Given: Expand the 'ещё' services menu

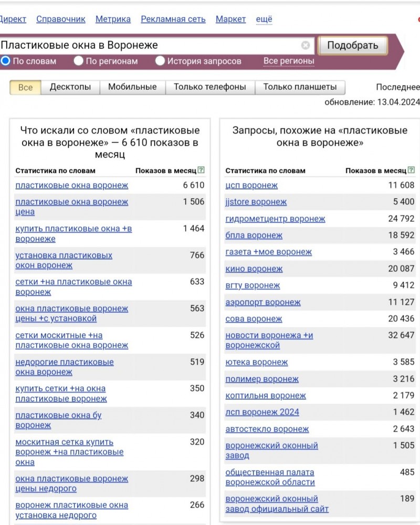Looking at the screenshot, I should (x=264, y=19).
